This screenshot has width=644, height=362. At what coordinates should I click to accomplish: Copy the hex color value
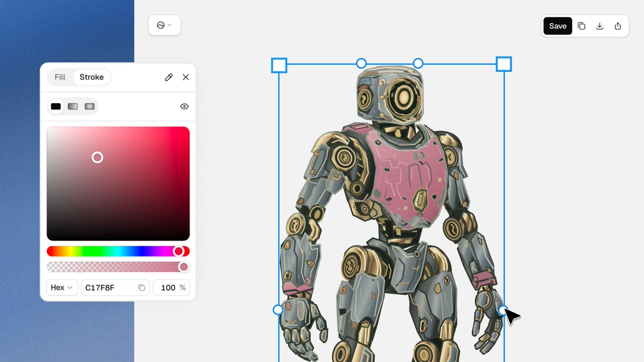pyautogui.click(x=142, y=287)
